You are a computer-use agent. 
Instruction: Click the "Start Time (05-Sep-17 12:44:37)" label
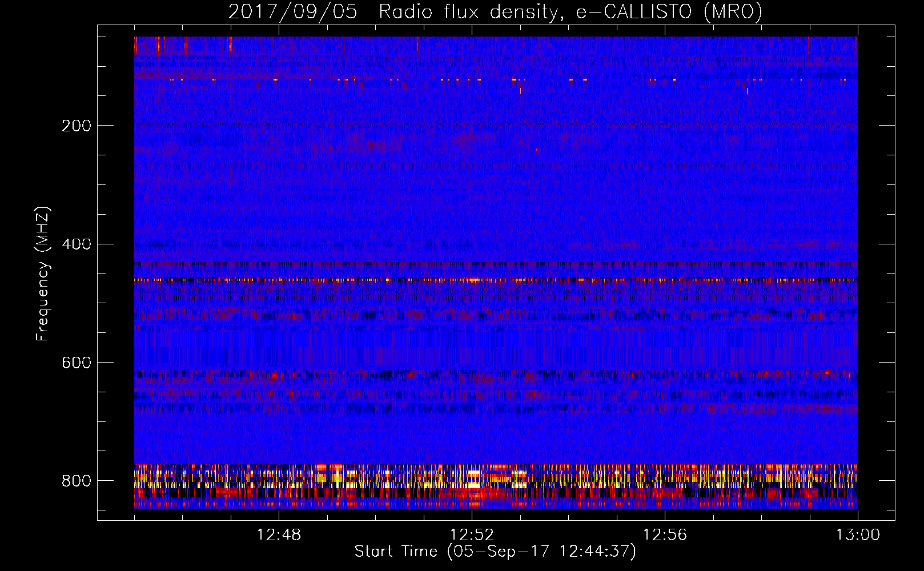click(495, 552)
